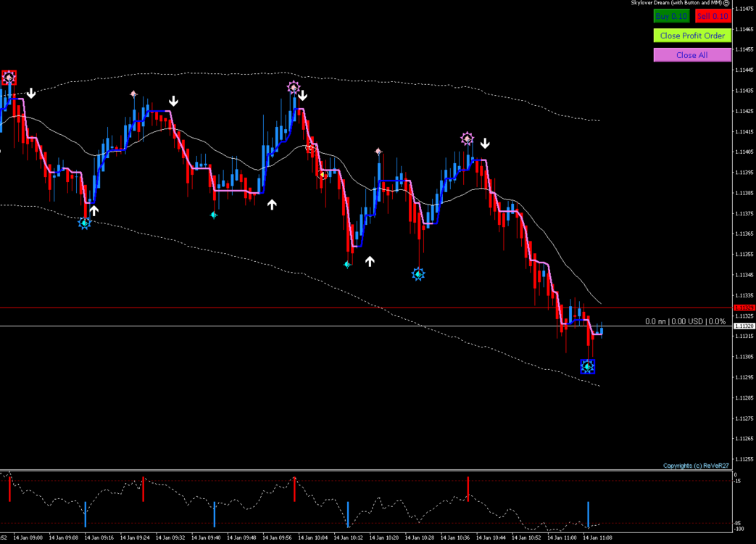Click the 14 Jan 09:00 time label
Screen dimensions: 756x544
[28, 537]
